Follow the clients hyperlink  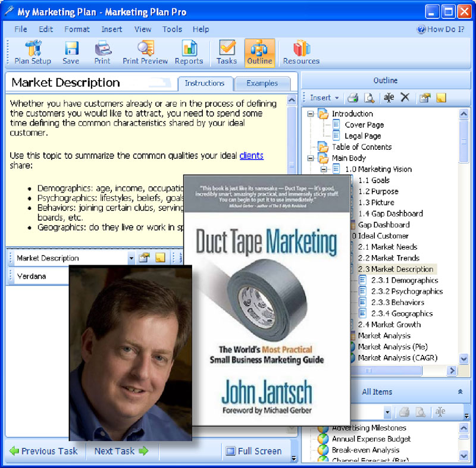click(x=251, y=156)
